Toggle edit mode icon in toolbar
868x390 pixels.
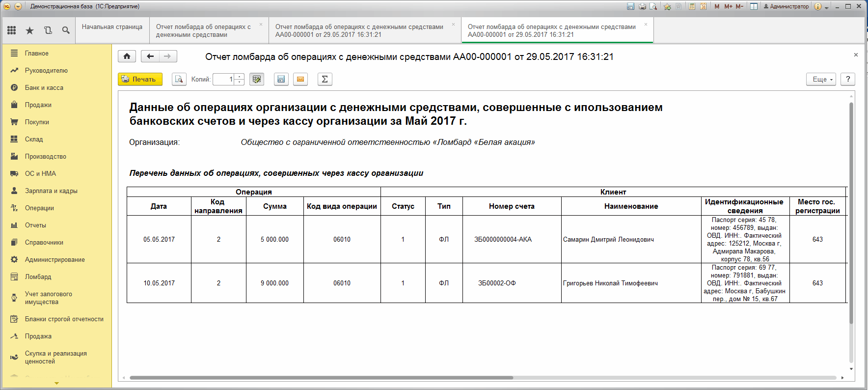257,79
